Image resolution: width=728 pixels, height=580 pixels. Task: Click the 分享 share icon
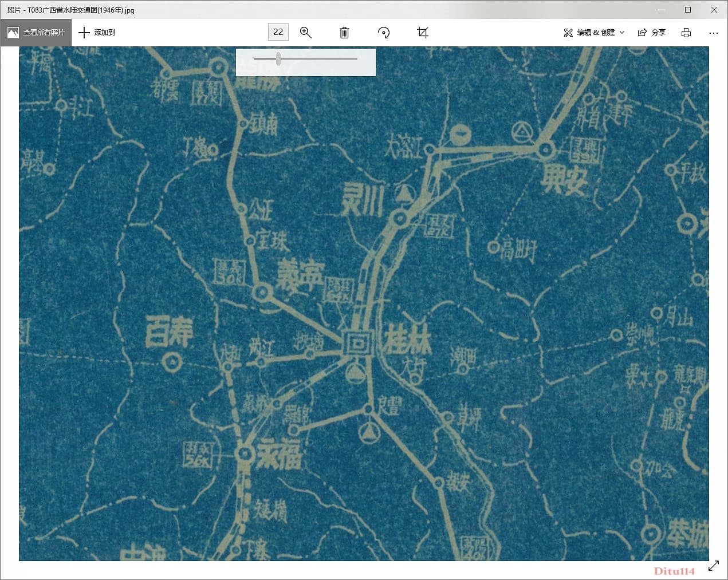coord(642,32)
